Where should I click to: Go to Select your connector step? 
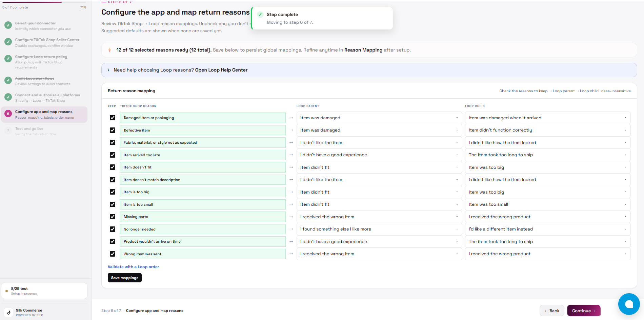(x=44, y=26)
